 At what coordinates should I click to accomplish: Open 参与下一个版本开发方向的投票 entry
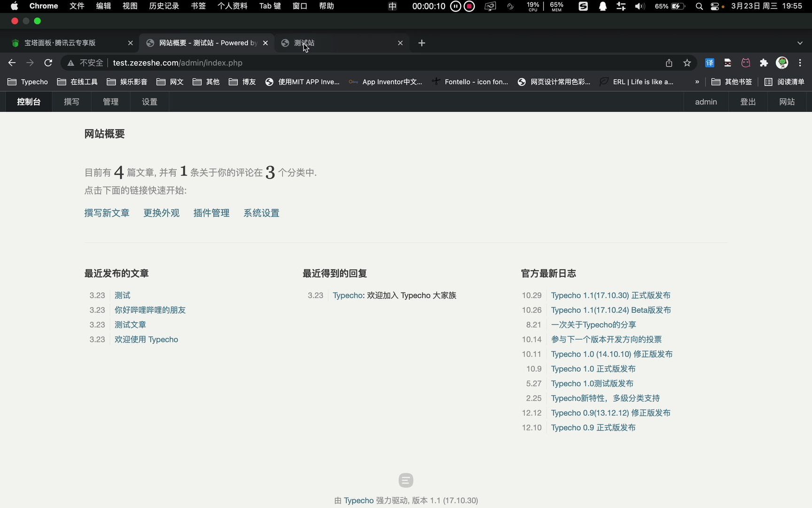tap(606, 339)
